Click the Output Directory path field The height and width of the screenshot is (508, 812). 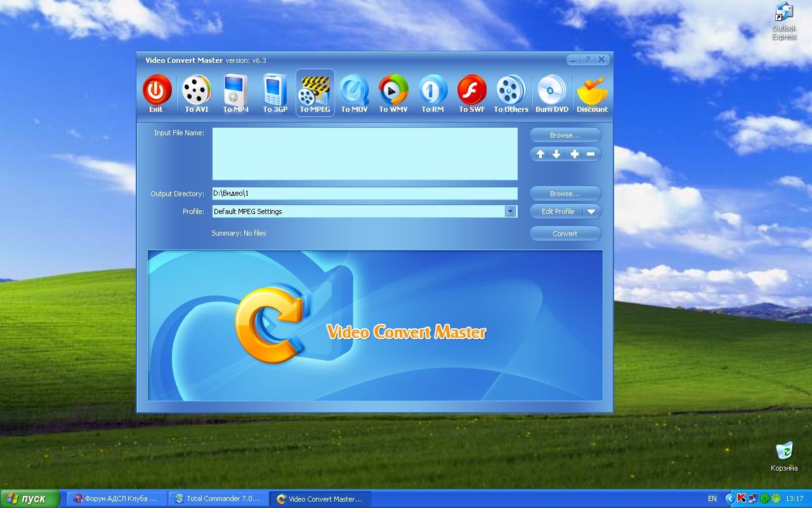coord(364,194)
